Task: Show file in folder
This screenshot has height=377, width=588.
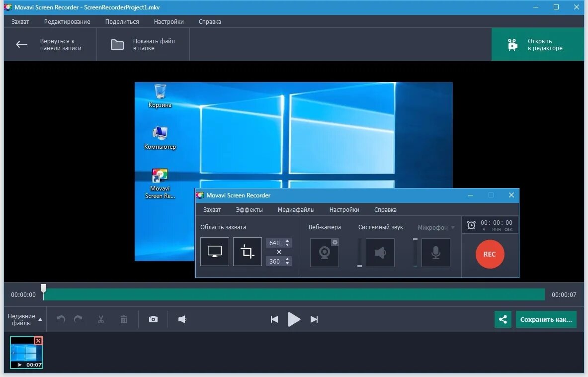Action: [143, 44]
